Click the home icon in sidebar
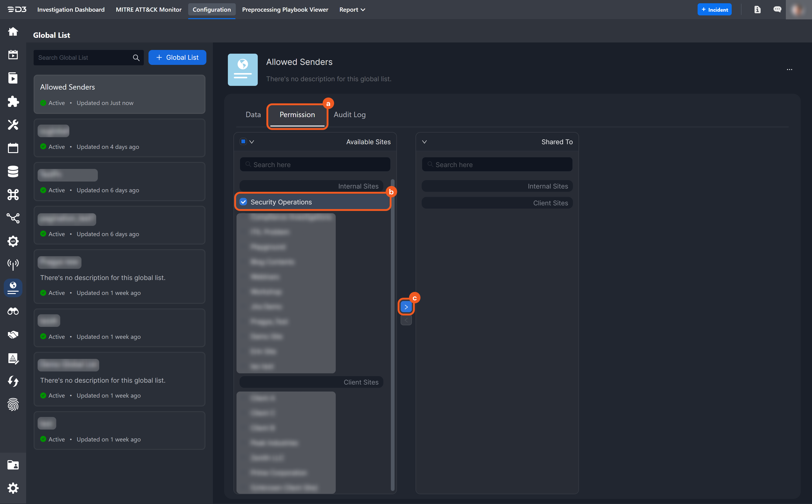This screenshot has width=812, height=504. coord(13,32)
